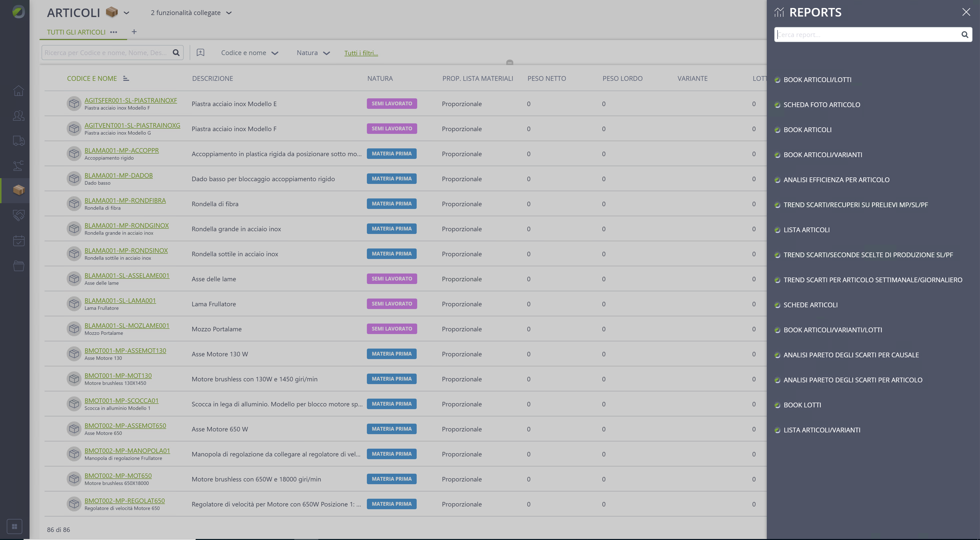The image size is (980, 540).
Task: Open the handshake icon in sidebar
Action: click(18, 216)
